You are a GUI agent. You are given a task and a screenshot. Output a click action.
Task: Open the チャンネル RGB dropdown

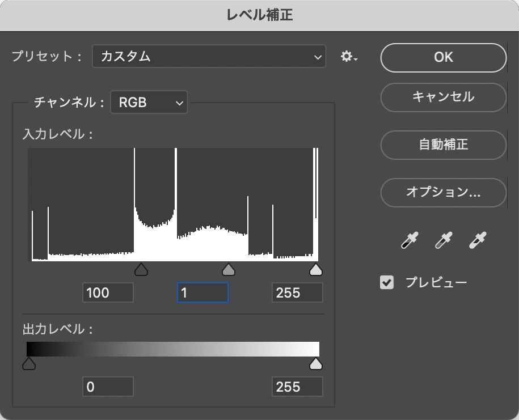[x=149, y=103]
